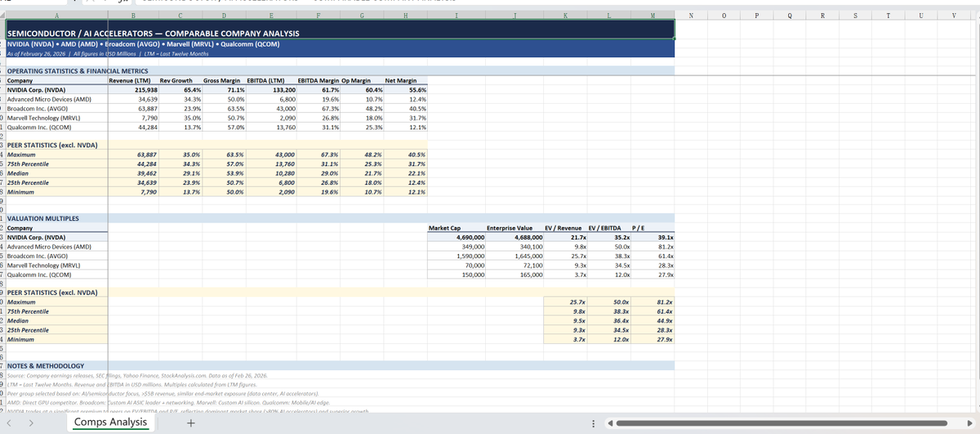The image size is (980, 434).
Task: Click Broadcom revenue cell '63,887' in the metrics table
Action: click(x=134, y=108)
